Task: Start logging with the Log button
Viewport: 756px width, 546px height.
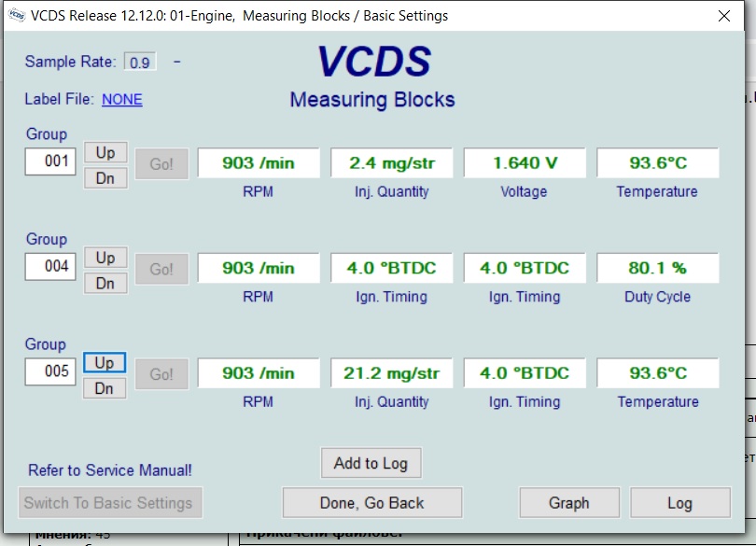Action: 679,503
